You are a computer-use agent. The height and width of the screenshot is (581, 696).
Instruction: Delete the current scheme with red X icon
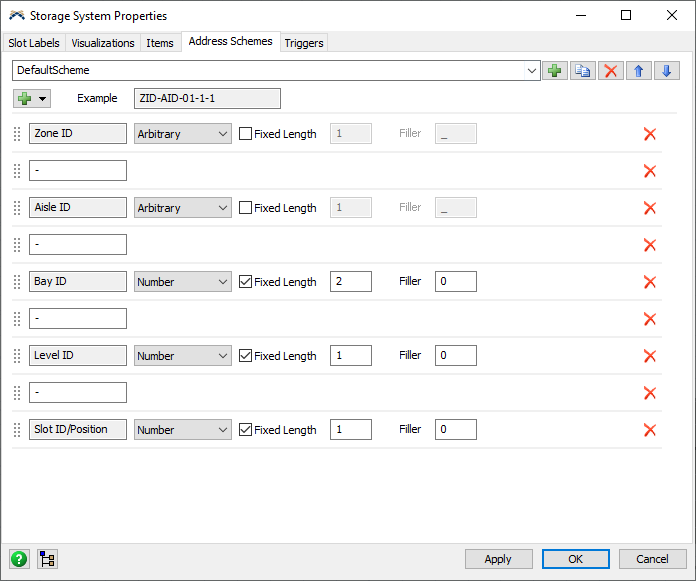tap(611, 71)
